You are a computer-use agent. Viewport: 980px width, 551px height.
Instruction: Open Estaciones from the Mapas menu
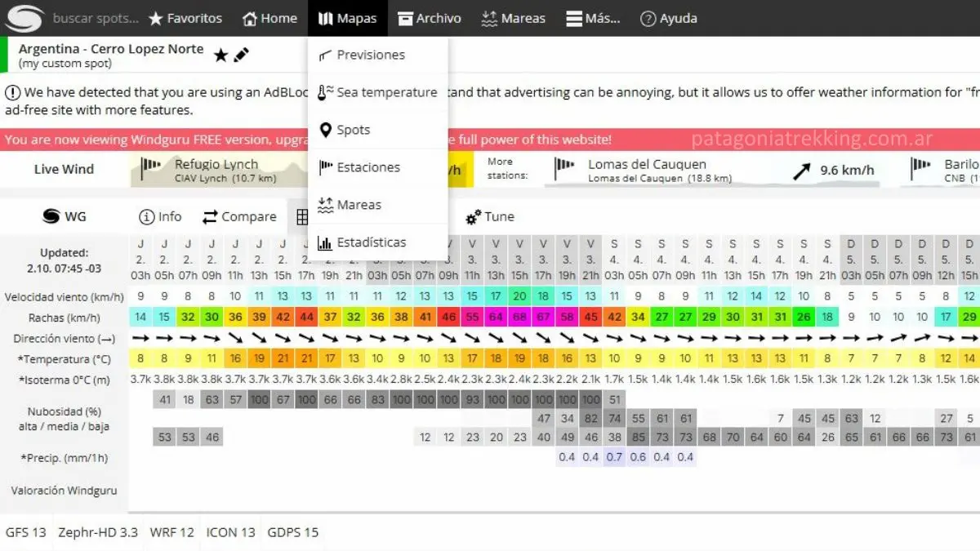367,167
